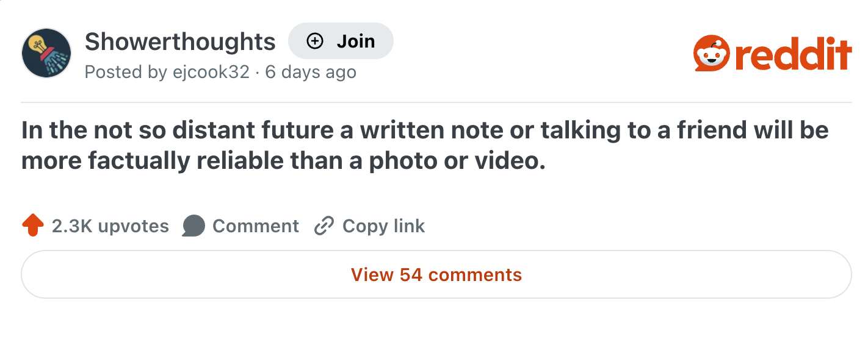Screen dimensions: 868x356
Task: Click the Comment label text
Action: coord(255,226)
